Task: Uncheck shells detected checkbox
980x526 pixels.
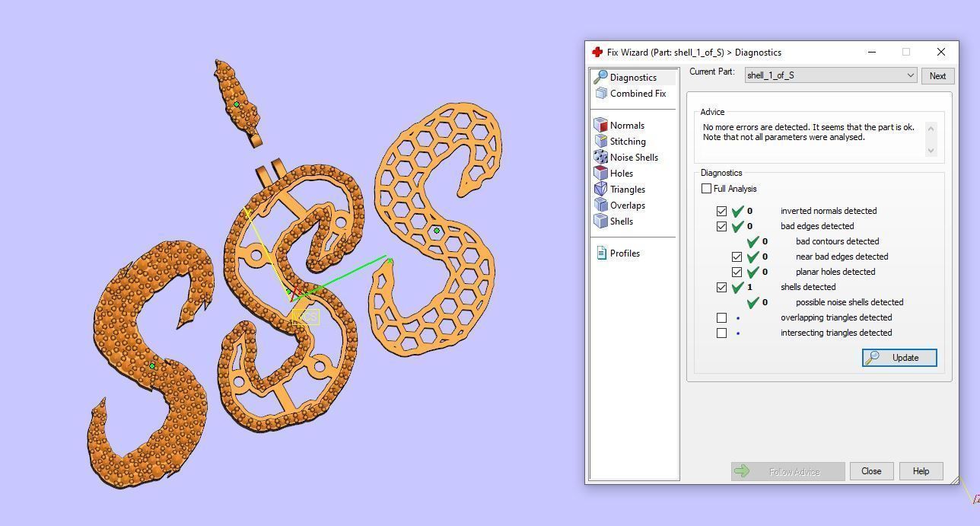Action: [x=721, y=287]
